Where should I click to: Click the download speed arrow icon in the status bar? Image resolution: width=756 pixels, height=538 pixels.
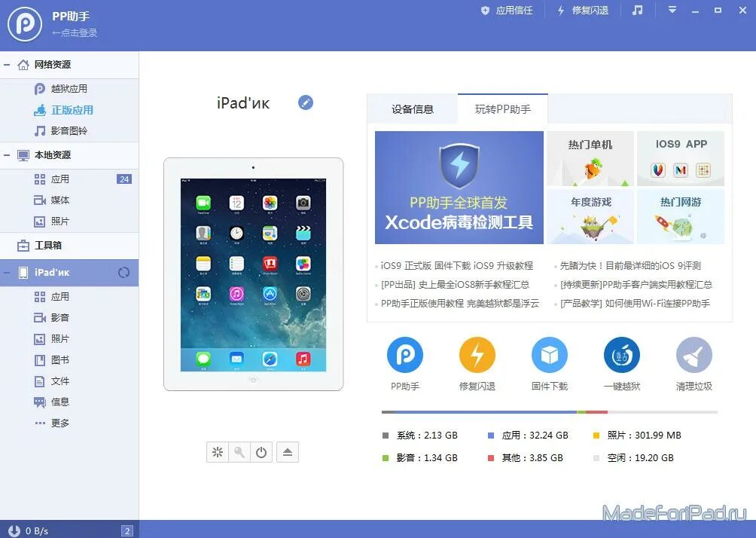pos(14,530)
